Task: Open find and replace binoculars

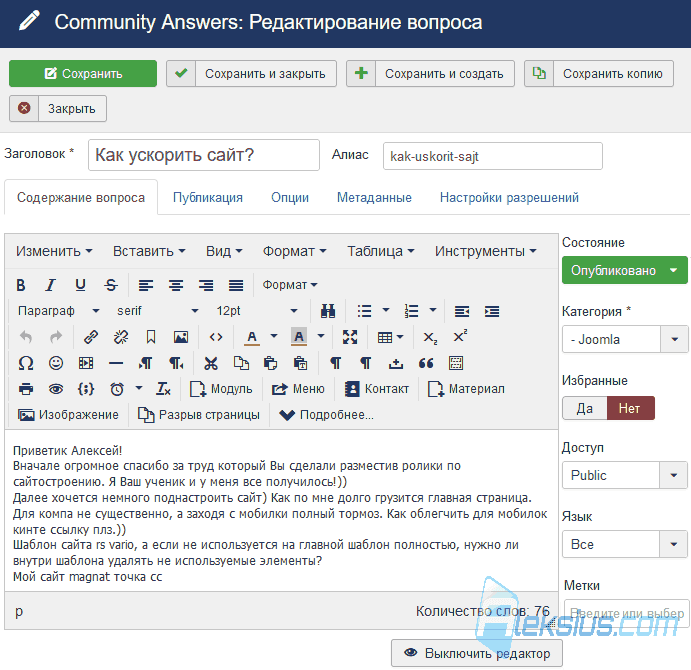Action: coord(327,311)
